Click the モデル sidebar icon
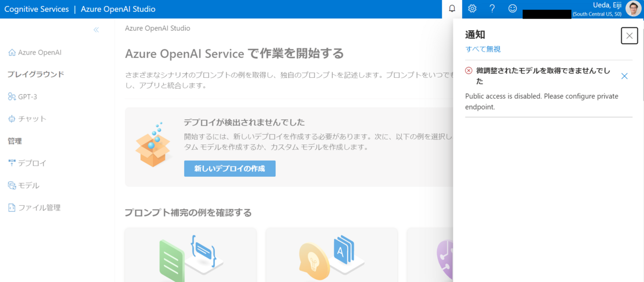Image resolution: width=644 pixels, height=282 pixels. point(12,185)
